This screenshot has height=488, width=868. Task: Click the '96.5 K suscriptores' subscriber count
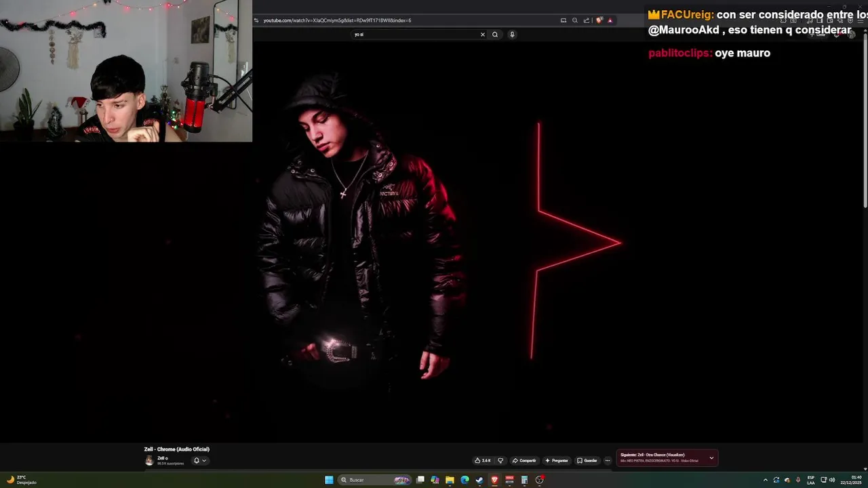[171, 464]
